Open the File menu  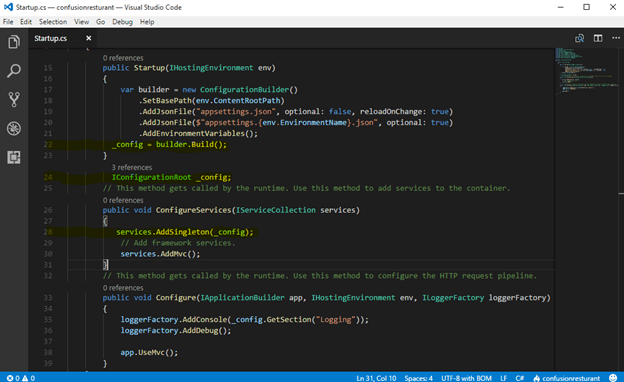[8, 22]
